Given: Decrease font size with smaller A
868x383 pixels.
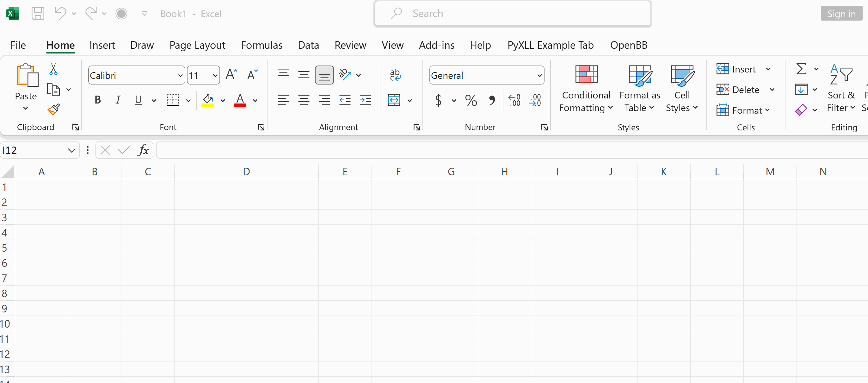Looking at the screenshot, I should pyautogui.click(x=252, y=74).
